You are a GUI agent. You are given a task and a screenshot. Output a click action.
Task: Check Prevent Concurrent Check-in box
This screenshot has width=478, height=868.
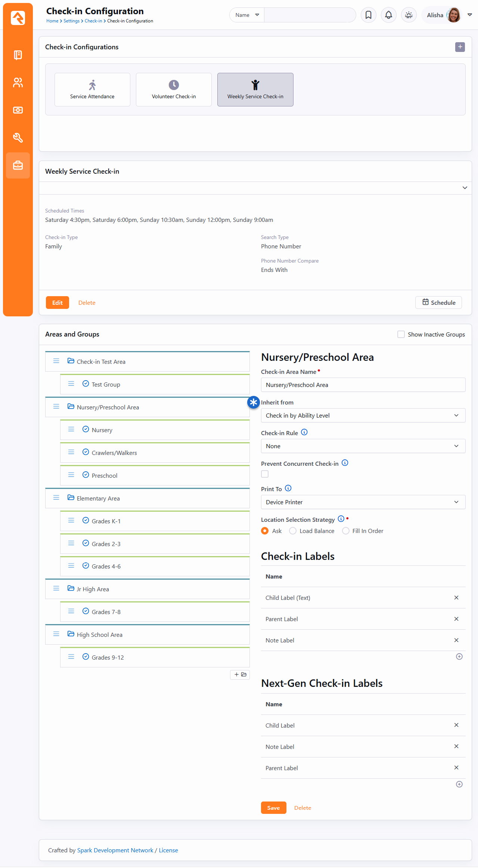click(x=265, y=474)
